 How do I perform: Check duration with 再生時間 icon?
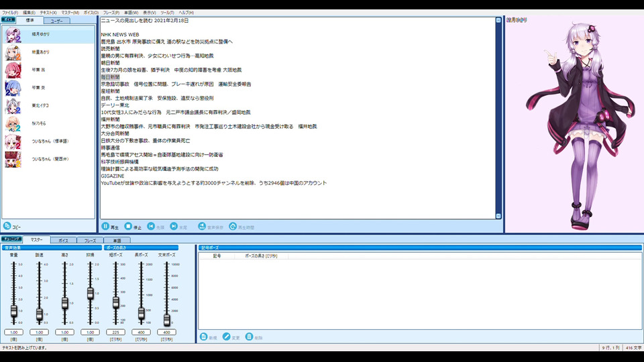click(x=233, y=226)
